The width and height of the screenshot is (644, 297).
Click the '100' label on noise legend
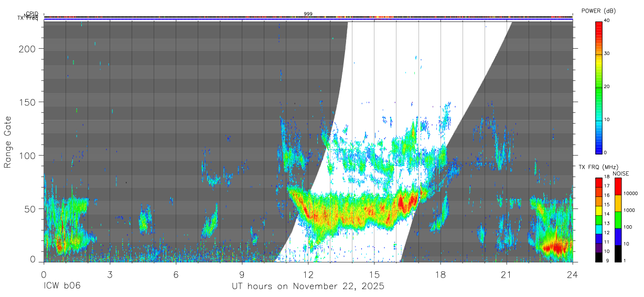click(627, 227)
